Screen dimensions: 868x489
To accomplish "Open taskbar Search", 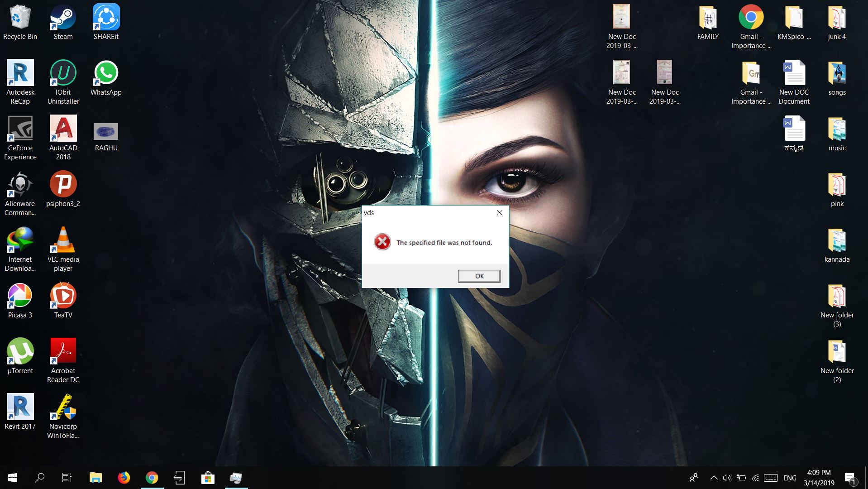I will tap(40, 478).
